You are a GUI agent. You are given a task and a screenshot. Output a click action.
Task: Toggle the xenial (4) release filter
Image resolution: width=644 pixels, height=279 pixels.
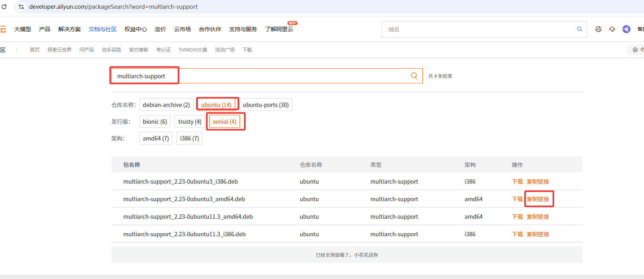[224, 121]
